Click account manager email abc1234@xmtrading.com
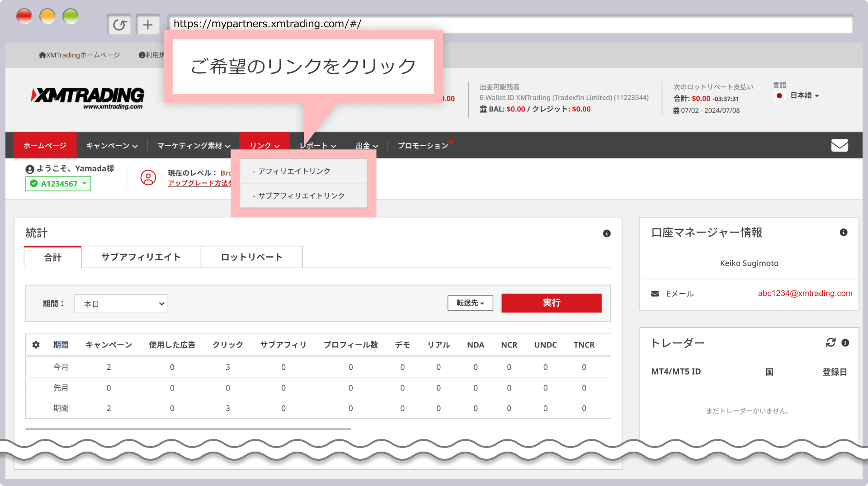The height and width of the screenshot is (486, 868). coord(805,293)
